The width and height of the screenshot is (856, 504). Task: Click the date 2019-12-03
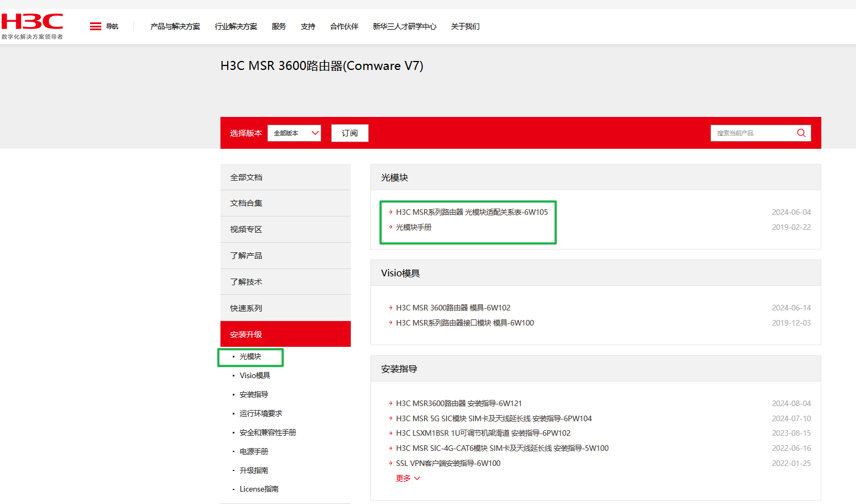791,323
